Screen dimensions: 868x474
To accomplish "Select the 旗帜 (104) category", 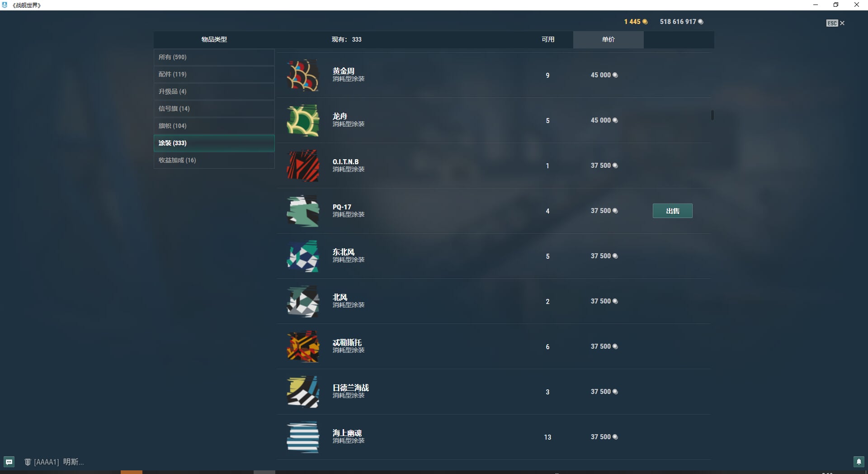I will coord(214,126).
